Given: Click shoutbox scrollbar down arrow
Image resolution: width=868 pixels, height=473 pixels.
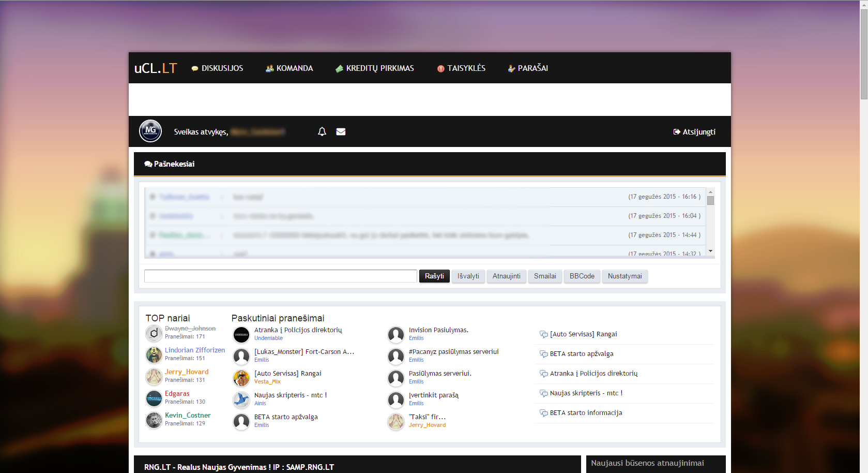Looking at the screenshot, I should pyautogui.click(x=710, y=251).
